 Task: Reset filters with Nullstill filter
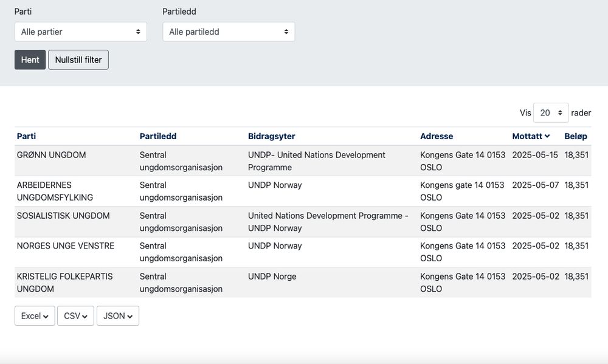pyautogui.click(x=78, y=60)
